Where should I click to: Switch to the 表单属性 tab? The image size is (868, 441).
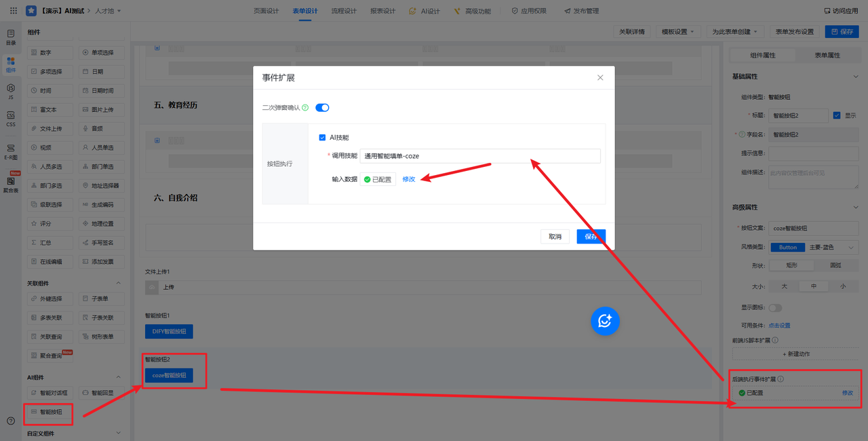827,55
